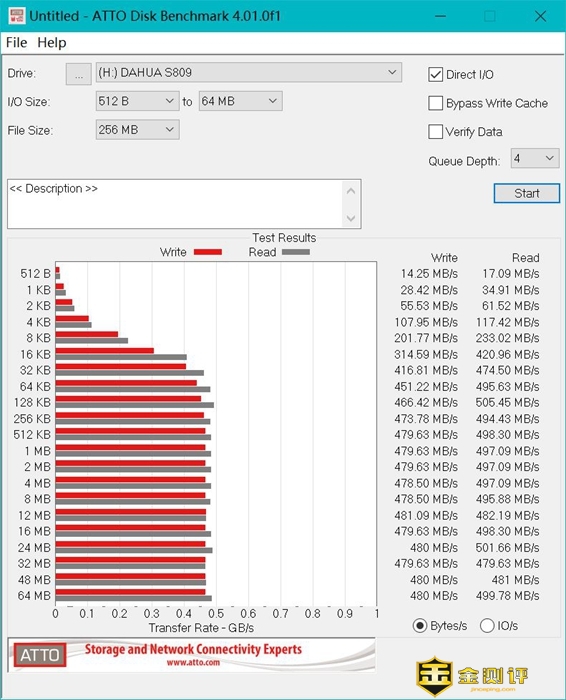
Task: Click the ATTO logo in the banner
Action: click(40, 655)
